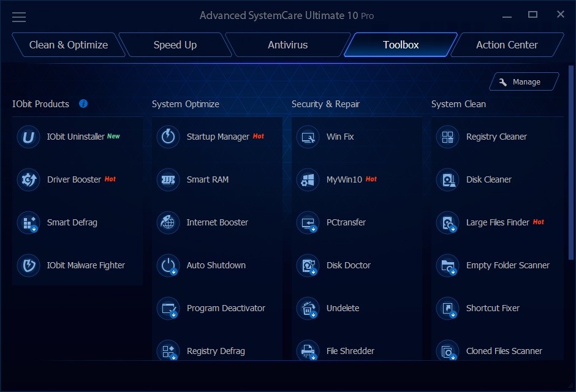Select the Undelete label
The height and width of the screenshot is (392, 576).
click(x=343, y=308)
